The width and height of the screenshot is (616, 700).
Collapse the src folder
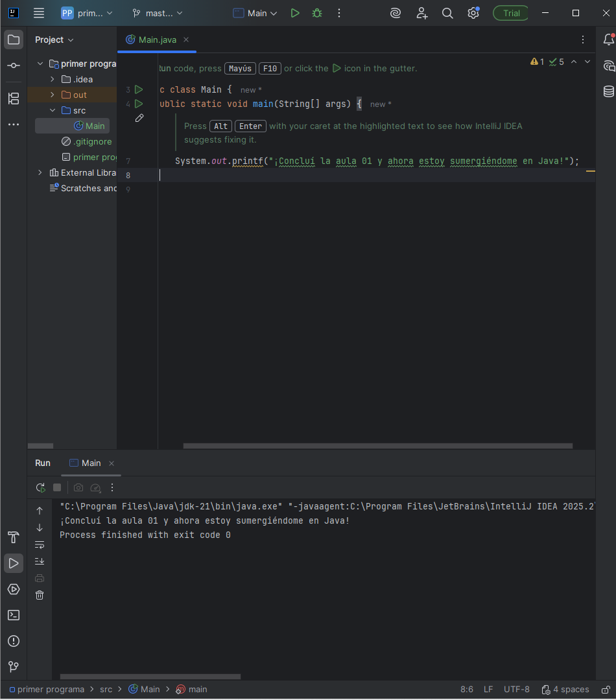pos(53,110)
